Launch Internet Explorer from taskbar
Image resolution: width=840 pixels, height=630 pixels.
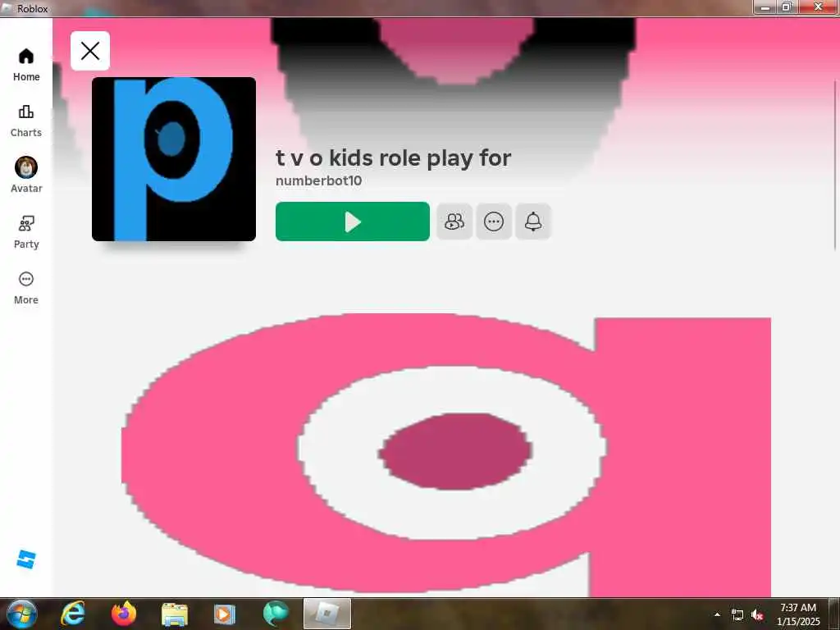[x=73, y=614]
